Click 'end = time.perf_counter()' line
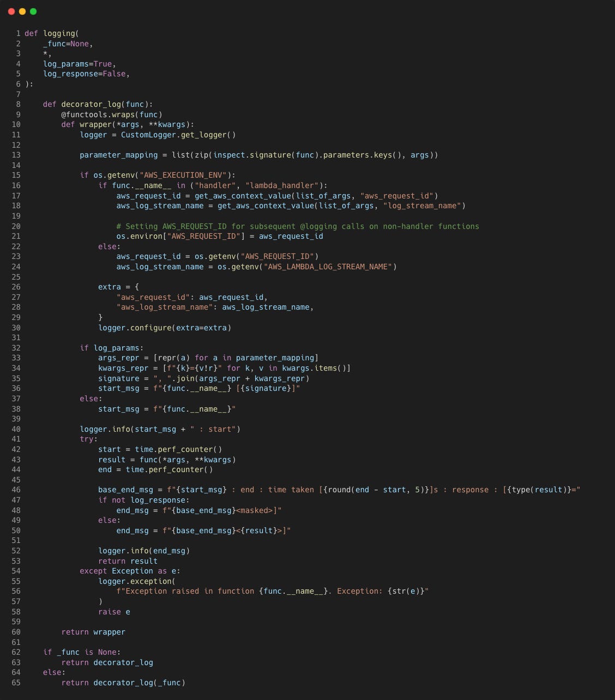 pyautogui.click(x=155, y=469)
